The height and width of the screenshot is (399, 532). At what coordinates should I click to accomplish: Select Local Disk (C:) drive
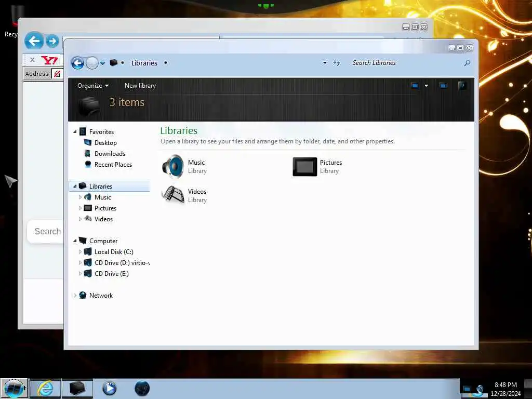(114, 252)
